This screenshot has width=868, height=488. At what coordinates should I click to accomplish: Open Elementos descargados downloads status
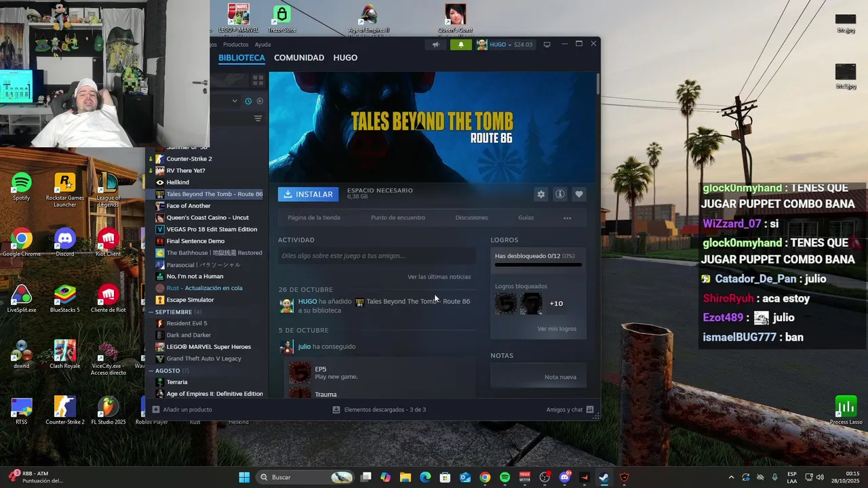380,410
